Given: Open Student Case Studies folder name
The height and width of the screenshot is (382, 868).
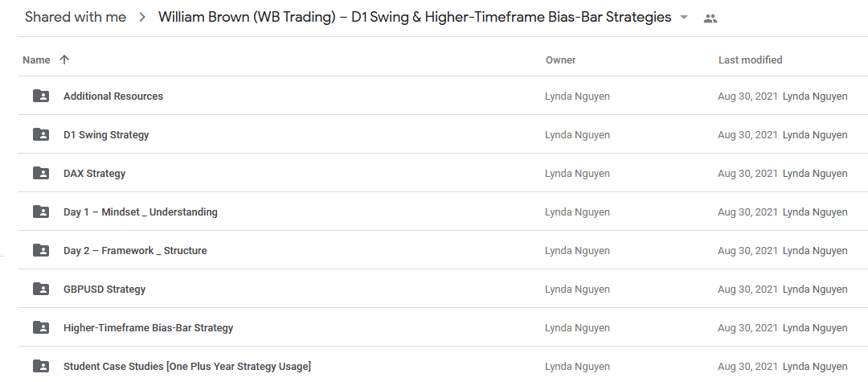Looking at the screenshot, I should 187,367.
